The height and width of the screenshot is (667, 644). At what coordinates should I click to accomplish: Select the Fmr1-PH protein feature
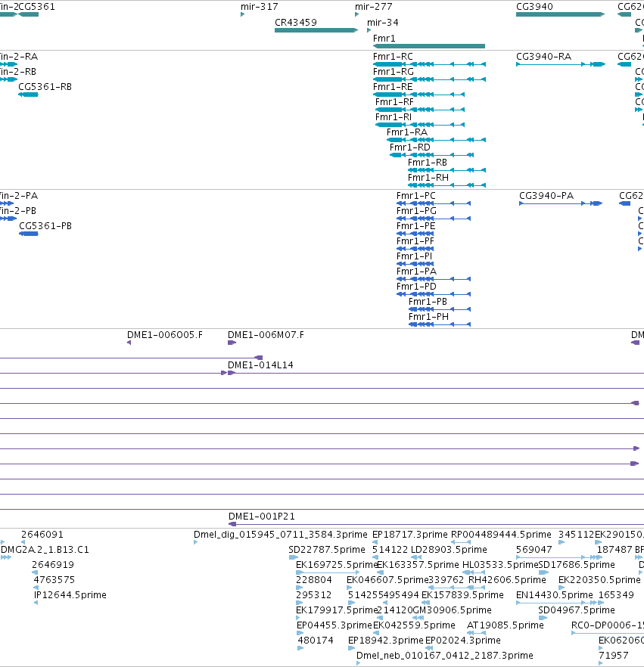[440, 324]
